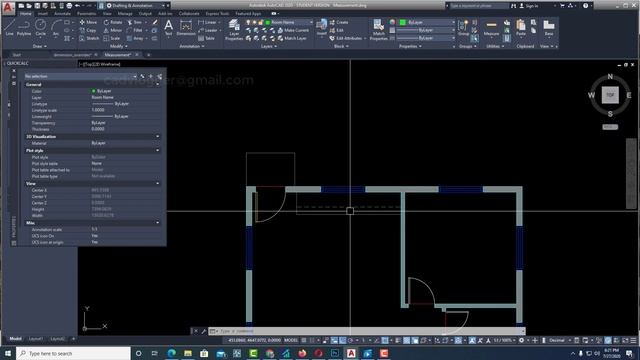The image size is (640, 360).
Task: Click the Sign In button
Action: pos(529,6)
